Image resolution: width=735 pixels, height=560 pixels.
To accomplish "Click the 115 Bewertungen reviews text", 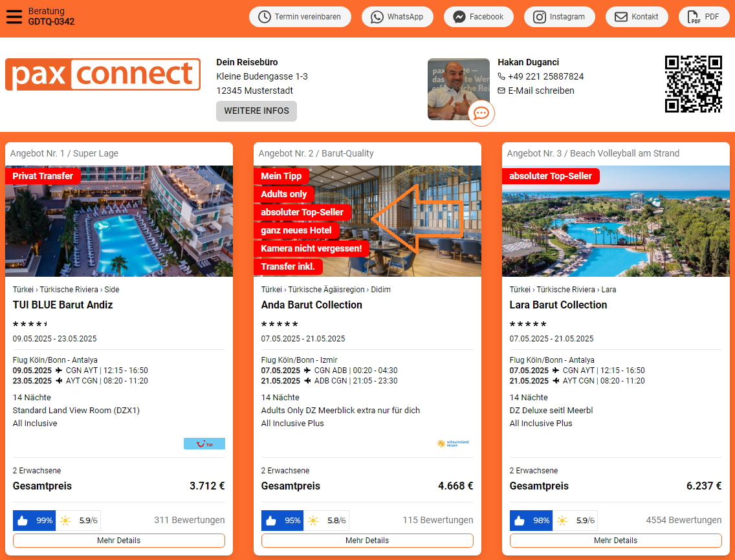I will point(438,520).
